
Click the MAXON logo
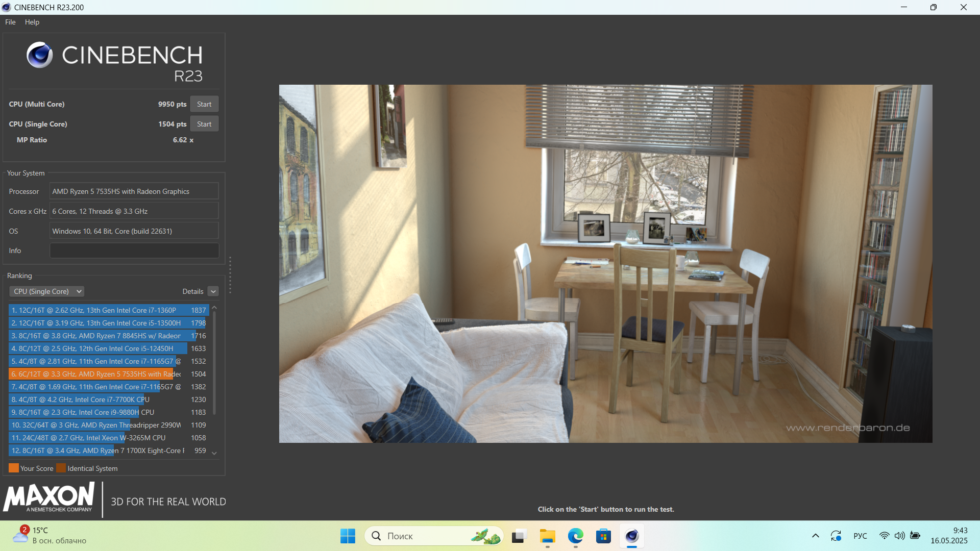click(x=49, y=497)
